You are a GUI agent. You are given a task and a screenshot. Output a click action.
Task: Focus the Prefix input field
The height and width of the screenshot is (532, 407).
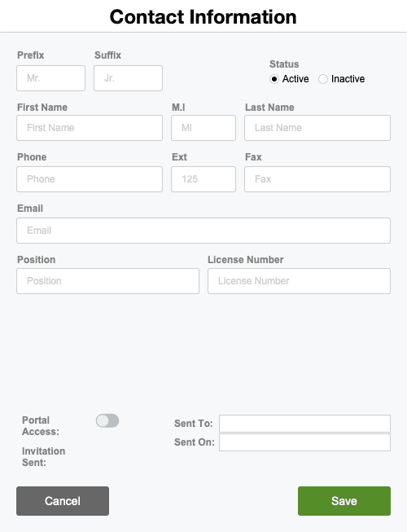pyautogui.click(x=50, y=78)
